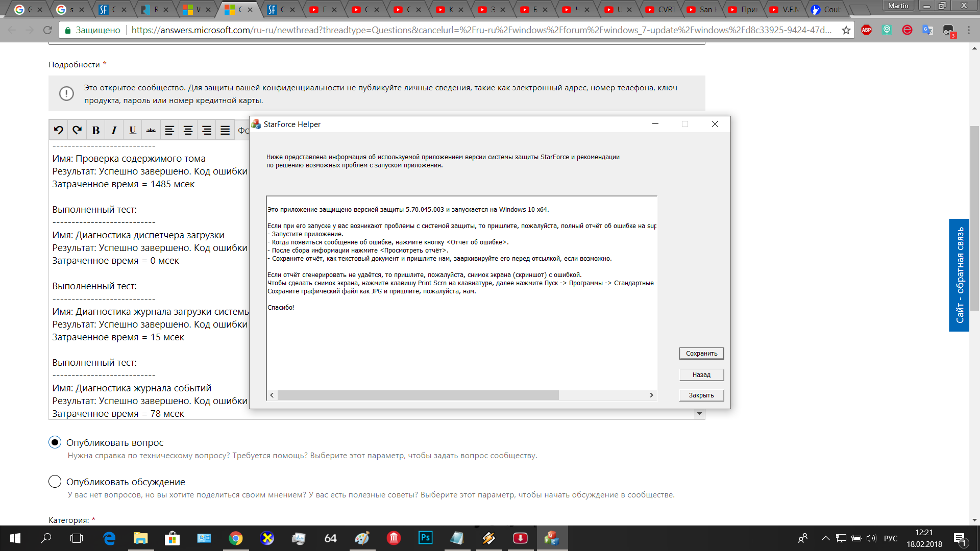Click Назад button in StarForce Helper
The width and height of the screenshot is (980, 551).
pyautogui.click(x=701, y=375)
